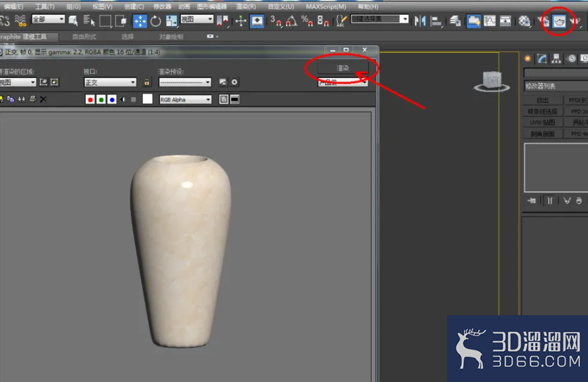Toggle keyboard shortcut override button
The height and width of the screenshot is (382, 588).
(257, 21)
